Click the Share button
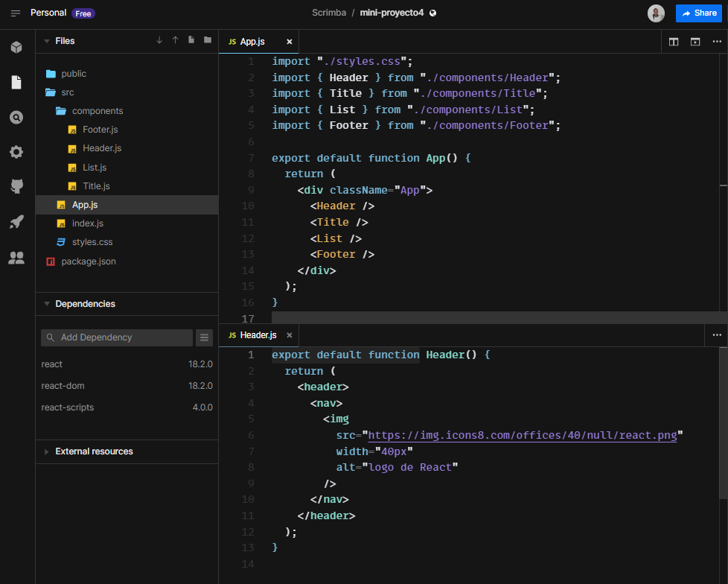 tap(698, 13)
